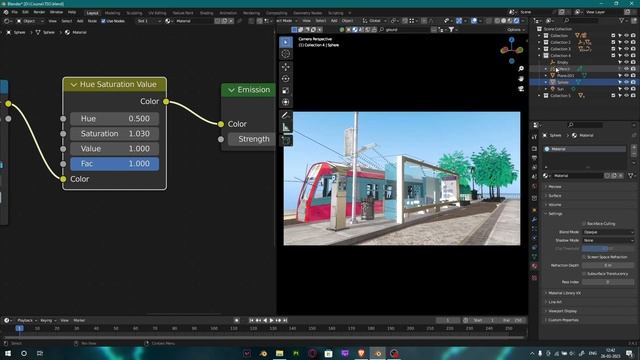640x360 pixels.
Task: Open the Render properties tab icon
Action: [534, 149]
